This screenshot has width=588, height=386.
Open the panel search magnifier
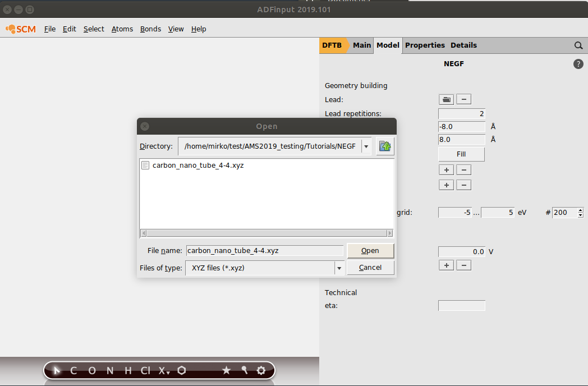tap(578, 45)
